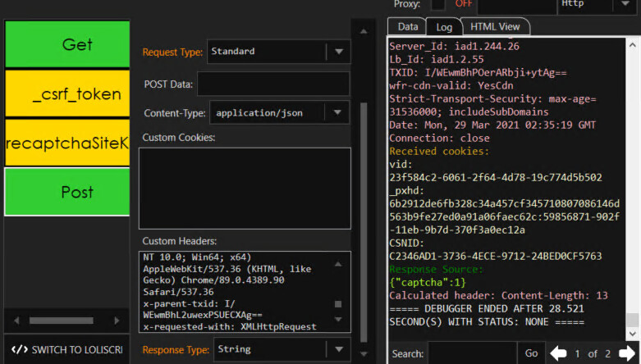Click log scrollbar down arrow
This screenshot has width=641, height=364.
pos(633,334)
